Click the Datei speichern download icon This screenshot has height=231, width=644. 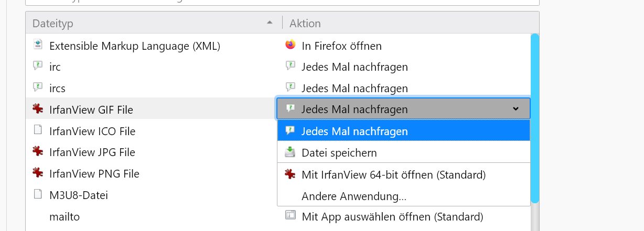pyautogui.click(x=289, y=152)
